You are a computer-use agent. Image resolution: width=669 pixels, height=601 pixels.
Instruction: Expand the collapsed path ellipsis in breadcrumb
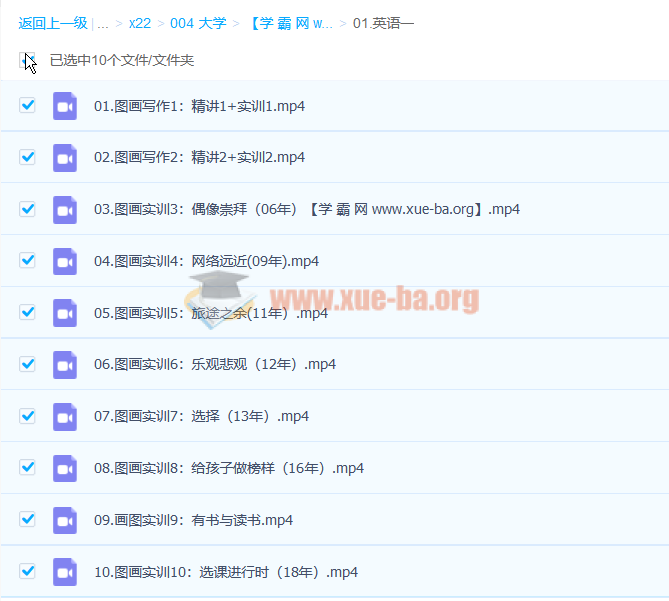pos(103,22)
